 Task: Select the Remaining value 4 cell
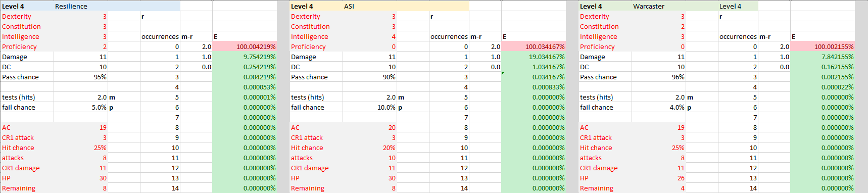point(659,188)
